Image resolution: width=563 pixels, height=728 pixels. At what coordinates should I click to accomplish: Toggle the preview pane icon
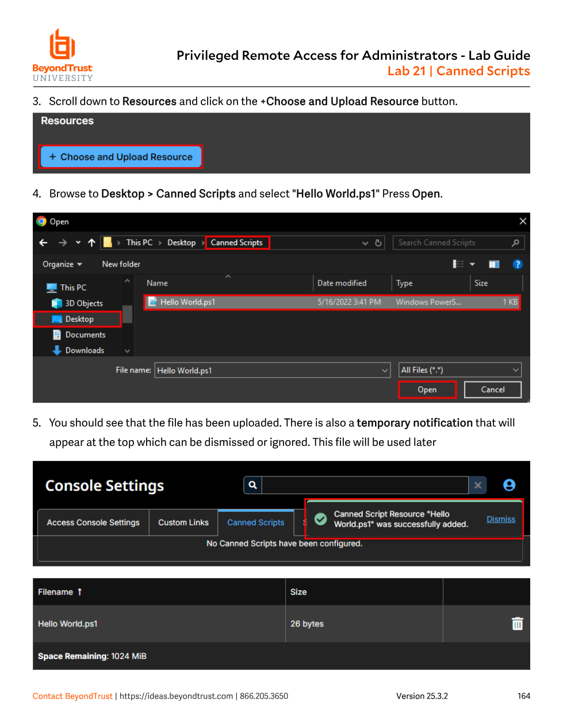[494, 264]
